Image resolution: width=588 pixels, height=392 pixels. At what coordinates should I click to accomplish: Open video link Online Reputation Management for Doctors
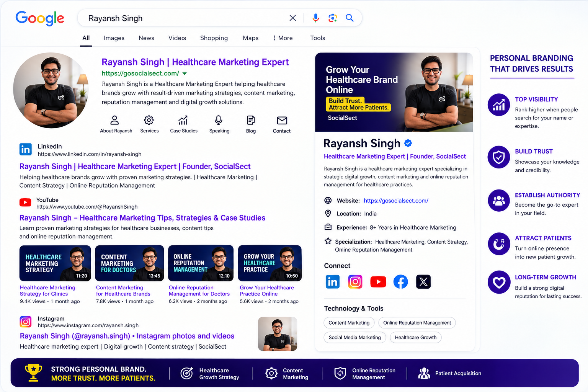click(199, 291)
